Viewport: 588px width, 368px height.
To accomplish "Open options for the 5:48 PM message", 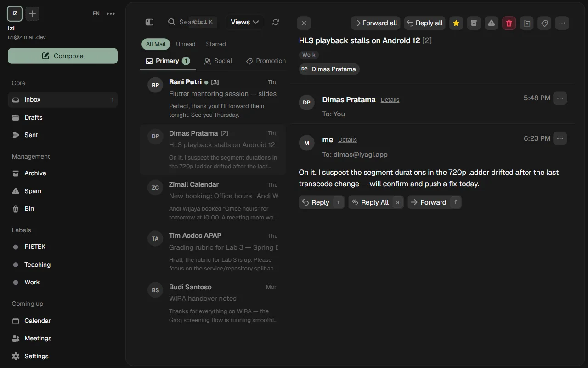I will tap(560, 98).
